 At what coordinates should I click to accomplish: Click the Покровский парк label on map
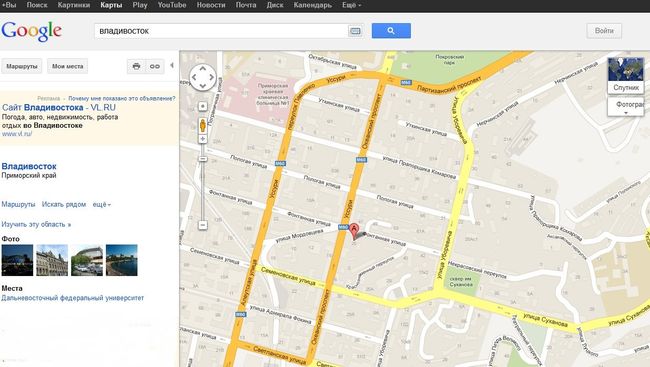tap(450, 60)
